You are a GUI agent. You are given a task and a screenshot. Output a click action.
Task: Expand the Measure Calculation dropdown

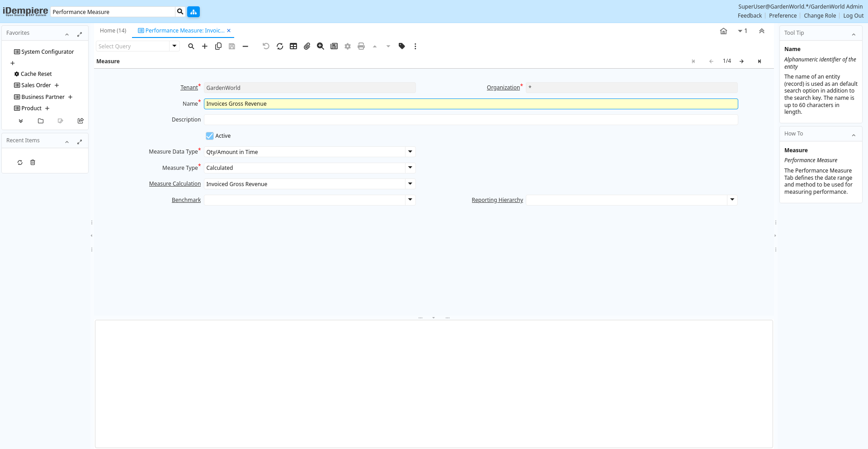[x=410, y=184]
